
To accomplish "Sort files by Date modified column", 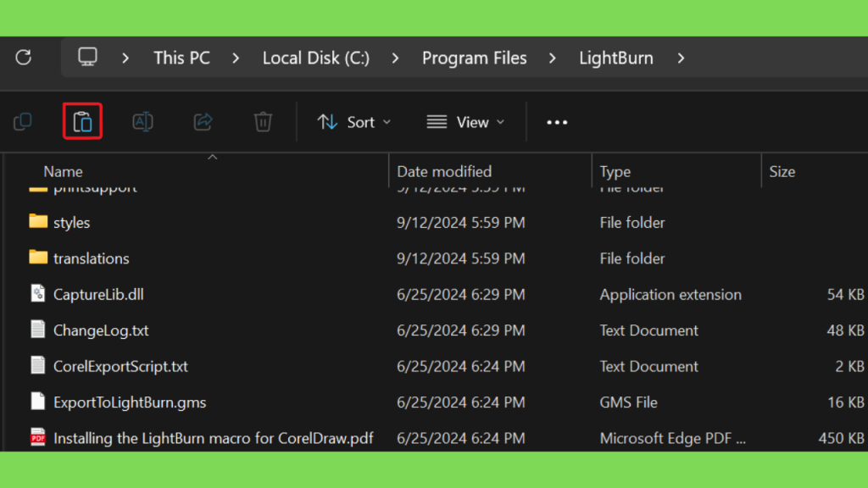I will point(444,171).
